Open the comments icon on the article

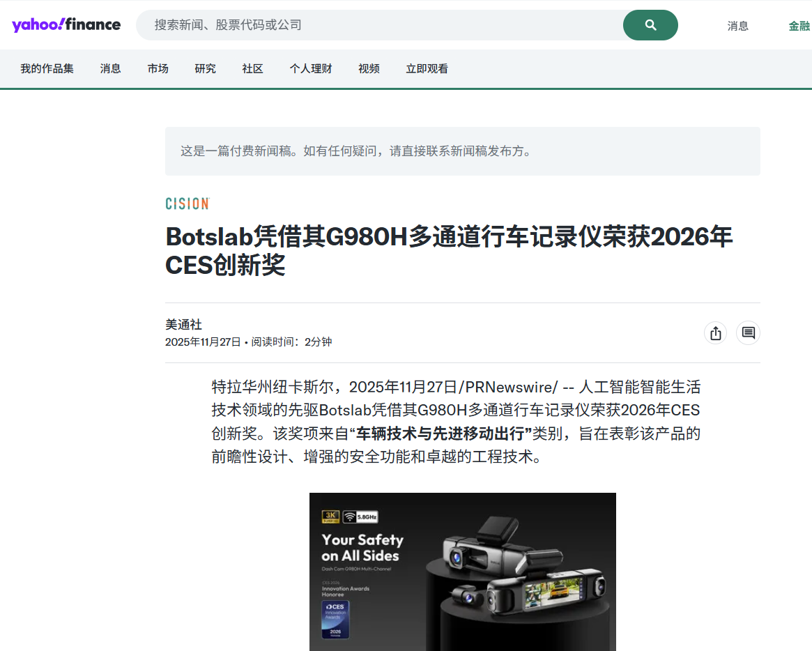coord(748,332)
